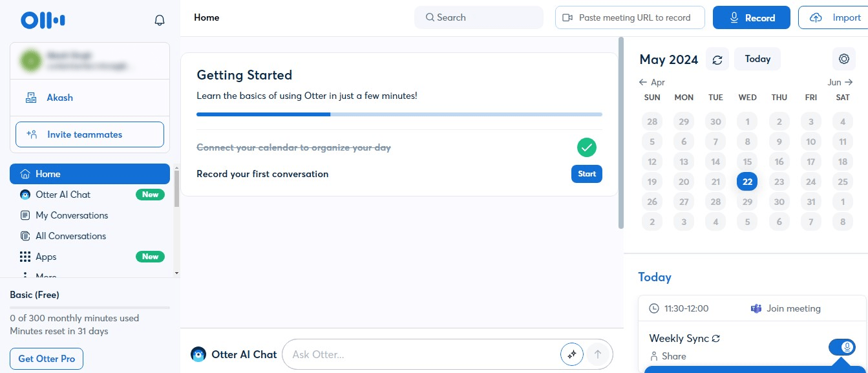Screen dimensions: 868x373
Task: Select the Otter AI Chat sidebar icon
Action: click(25, 194)
